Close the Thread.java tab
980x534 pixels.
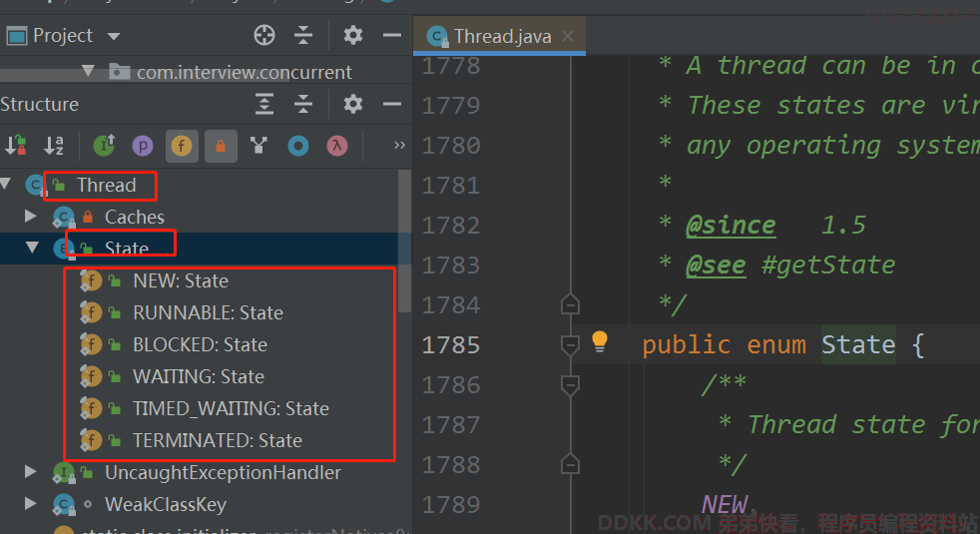point(568,36)
